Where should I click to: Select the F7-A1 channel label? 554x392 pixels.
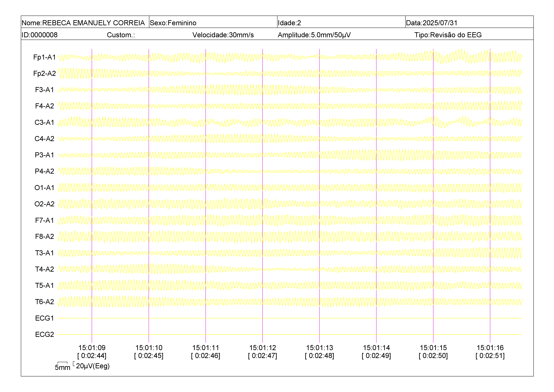click(x=44, y=220)
